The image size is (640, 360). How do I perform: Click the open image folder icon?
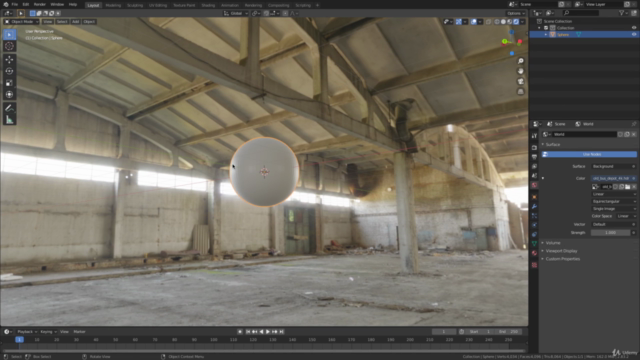tap(627, 187)
